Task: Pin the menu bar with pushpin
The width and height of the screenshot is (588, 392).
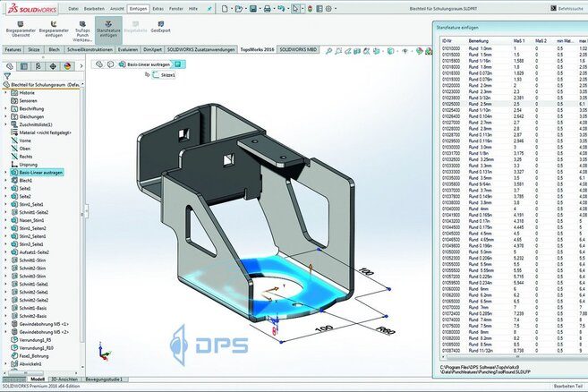Action: [209, 8]
